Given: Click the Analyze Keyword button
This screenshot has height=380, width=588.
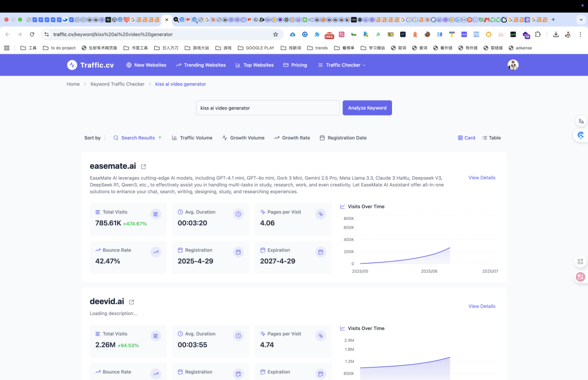Looking at the screenshot, I should click(367, 108).
